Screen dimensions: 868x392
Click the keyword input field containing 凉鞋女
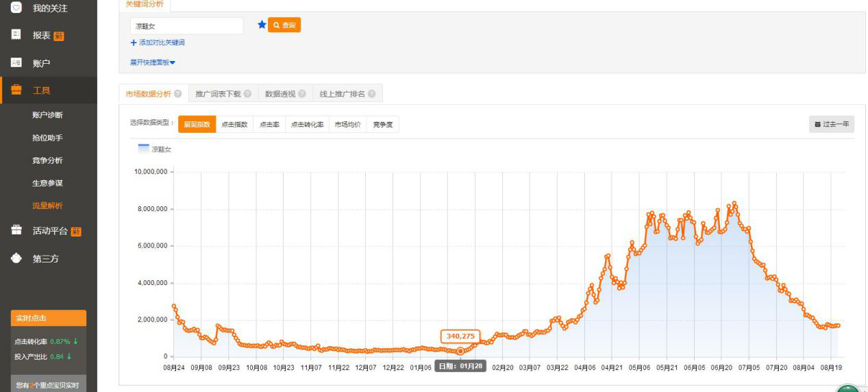(x=186, y=26)
